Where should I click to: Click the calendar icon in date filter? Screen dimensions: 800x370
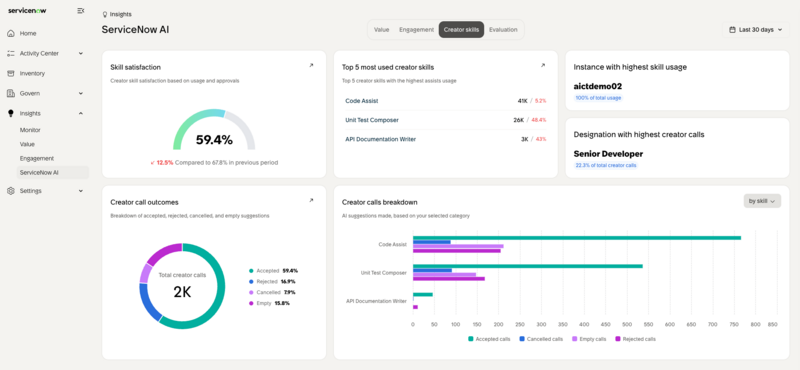[x=733, y=30]
